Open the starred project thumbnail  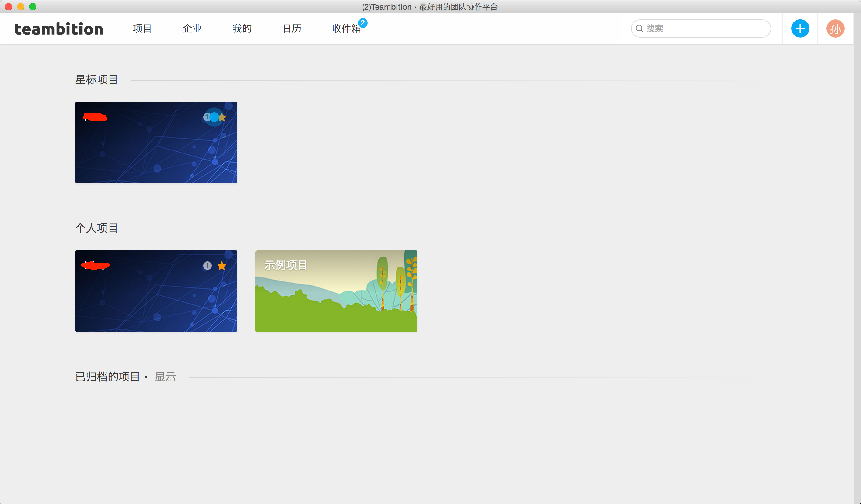[x=156, y=150]
